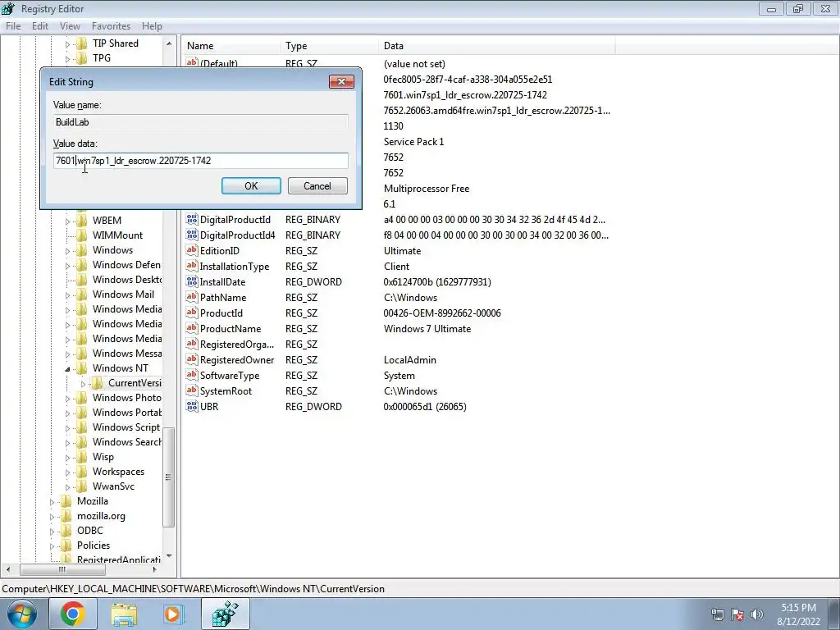The width and height of the screenshot is (840, 630).
Task: Select the WBEM folder icon
Action: click(81, 220)
